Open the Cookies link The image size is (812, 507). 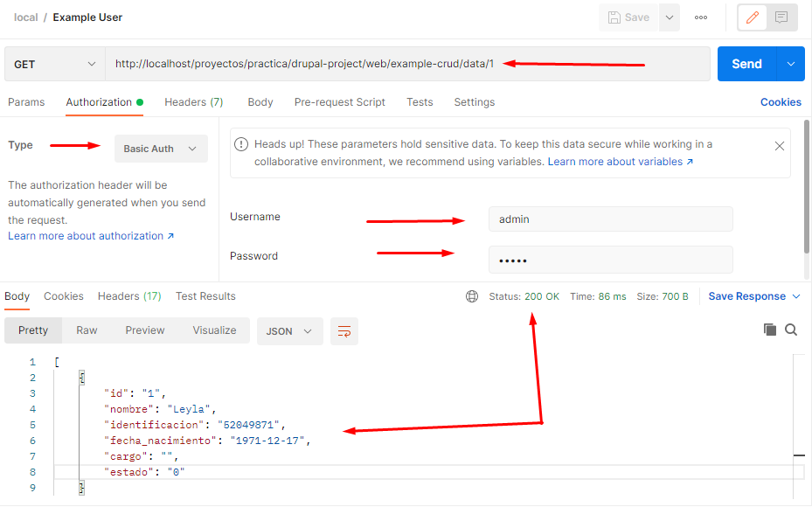(x=781, y=102)
